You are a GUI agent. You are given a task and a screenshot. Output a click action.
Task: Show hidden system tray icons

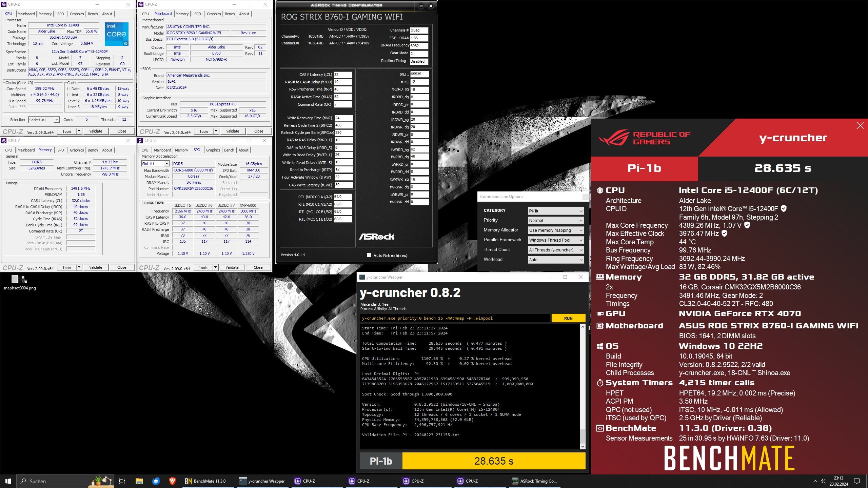point(815,481)
